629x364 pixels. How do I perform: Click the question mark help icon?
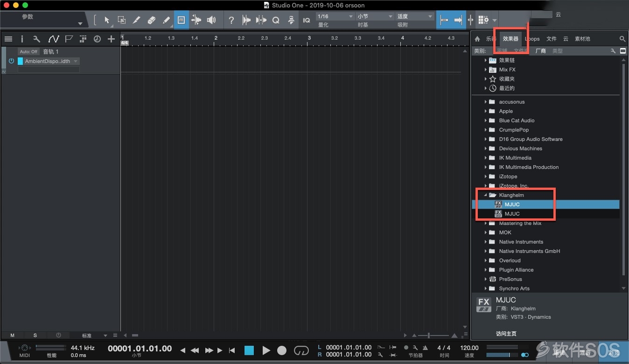coord(231,20)
